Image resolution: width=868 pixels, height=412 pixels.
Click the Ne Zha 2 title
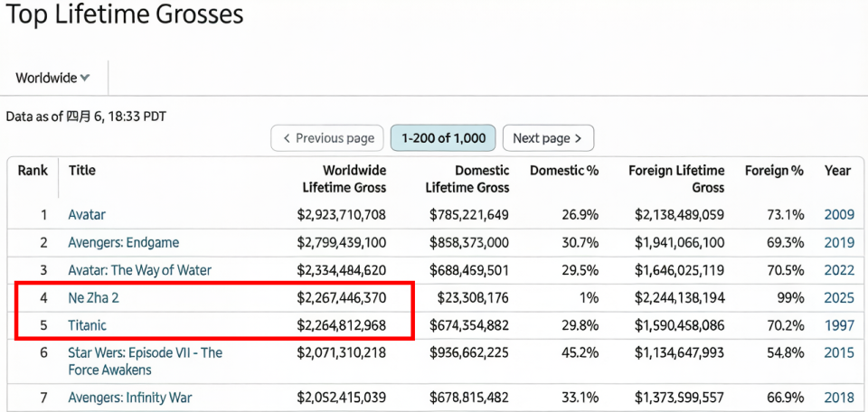[x=93, y=297]
